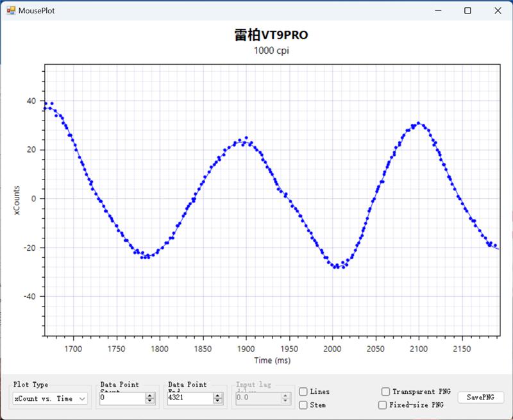
Task: Click the Data Point Start input field
Action: click(x=122, y=399)
